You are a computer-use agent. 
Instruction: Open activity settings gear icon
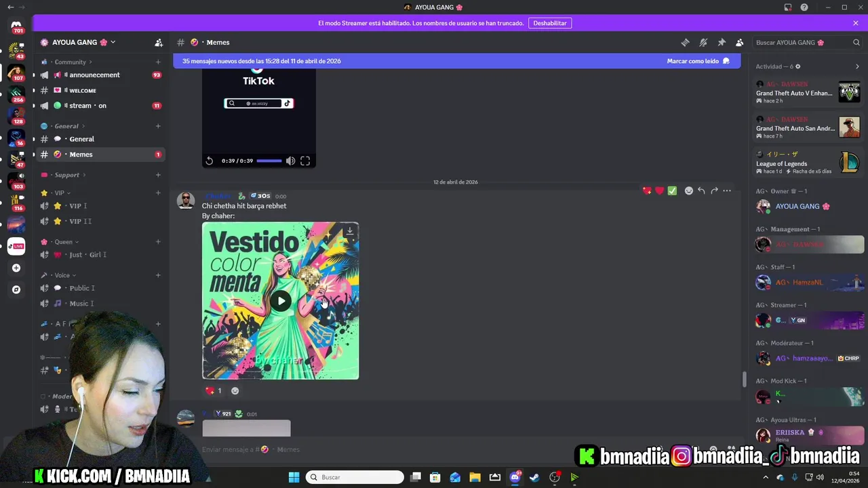(x=797, y=66)
